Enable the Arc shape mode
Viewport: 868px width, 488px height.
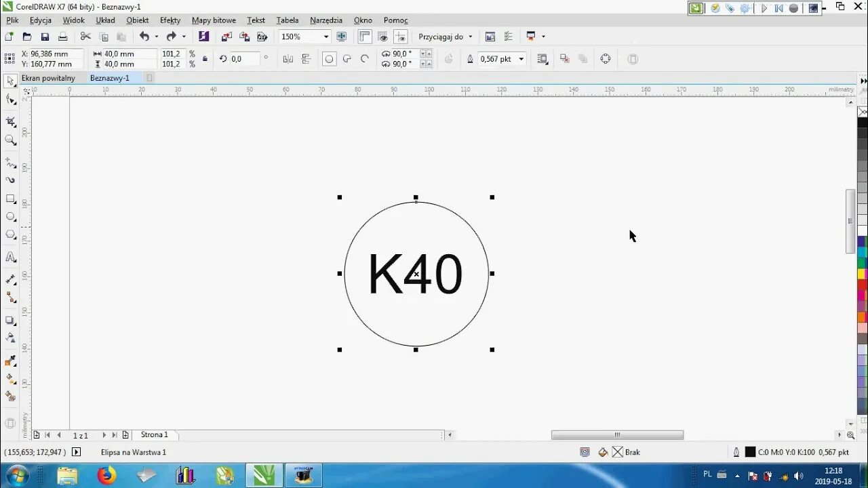click(364, 59)
